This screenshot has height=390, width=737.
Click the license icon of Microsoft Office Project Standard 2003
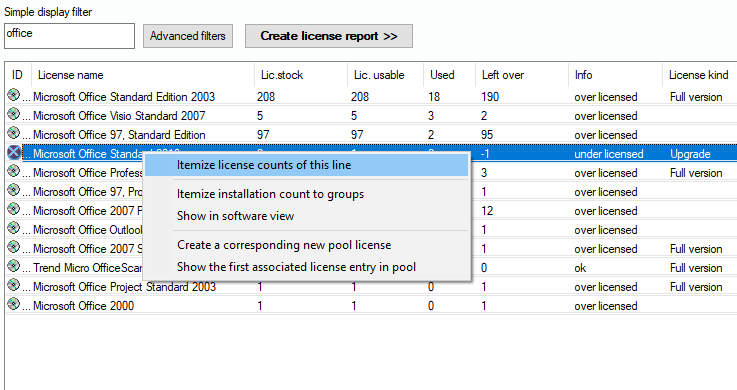(x=14, y=285)
